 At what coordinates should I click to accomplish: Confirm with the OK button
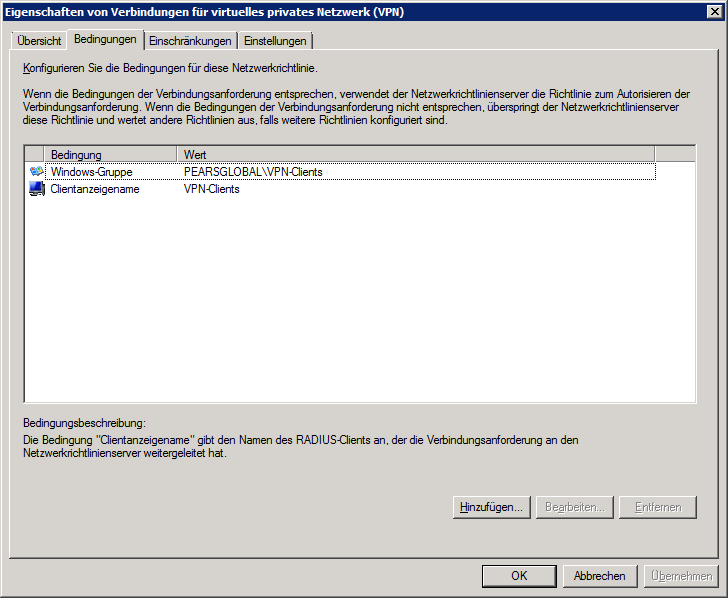(519, 576)
